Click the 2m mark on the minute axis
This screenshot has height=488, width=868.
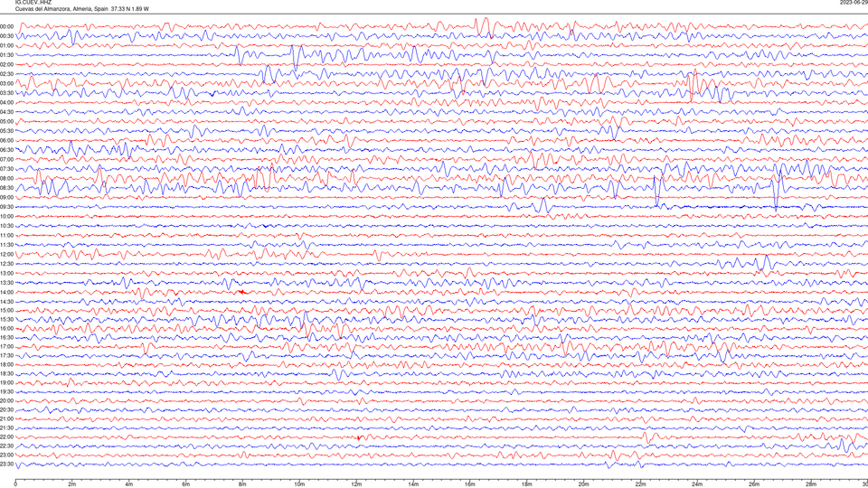coord(72,484)
